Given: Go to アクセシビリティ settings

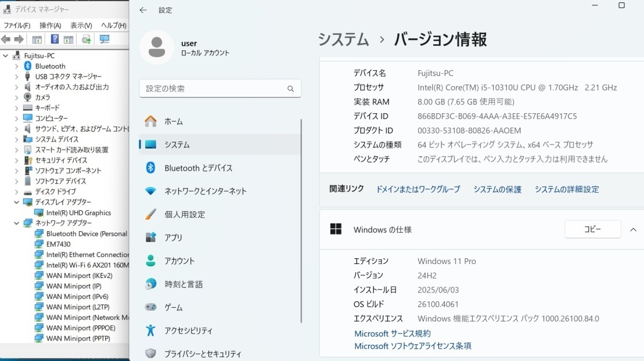Looking at the screenshot, I should tap(188, 330).
